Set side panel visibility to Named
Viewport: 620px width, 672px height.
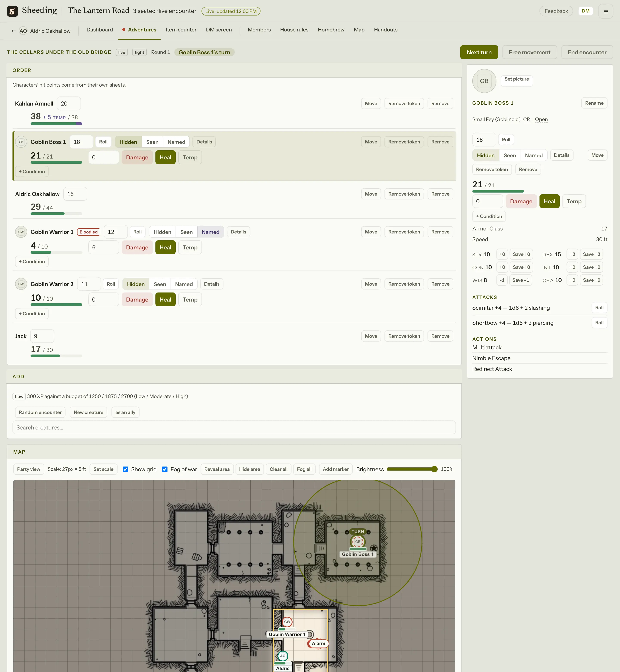point(533,156)
